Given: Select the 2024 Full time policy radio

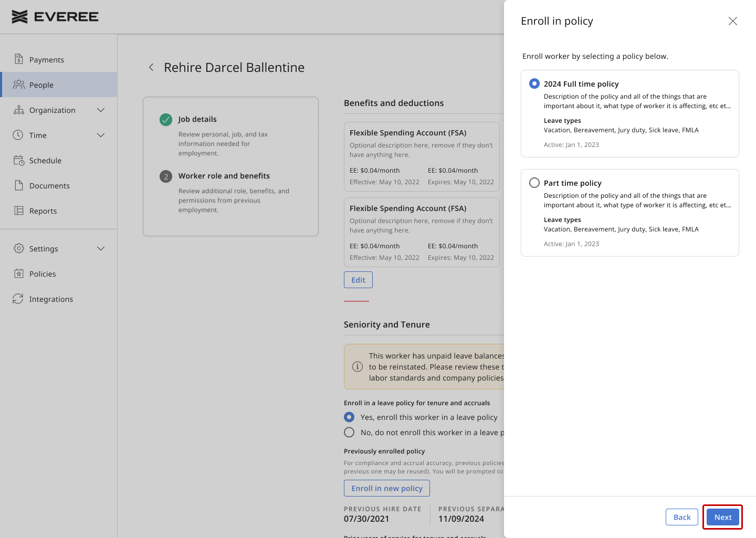Looking at the screenshot, I should point(534,83).
